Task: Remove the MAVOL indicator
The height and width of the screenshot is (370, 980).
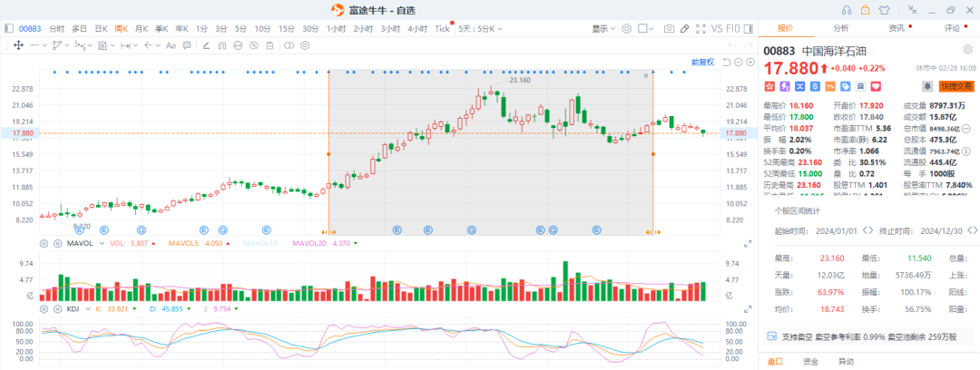Action: [x=57, y=243]
